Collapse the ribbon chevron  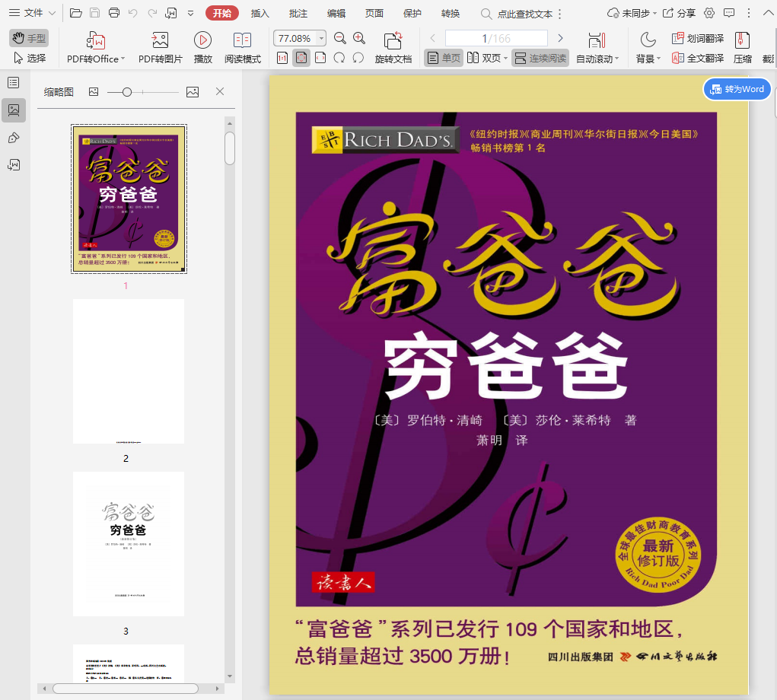click(x=768, y=14)
